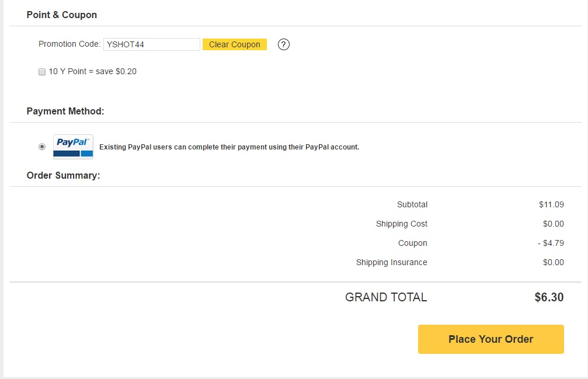Viewport: 588px width, 379px height.
Task: Click the GRAND TOTAL label
Action: point(386,297)
